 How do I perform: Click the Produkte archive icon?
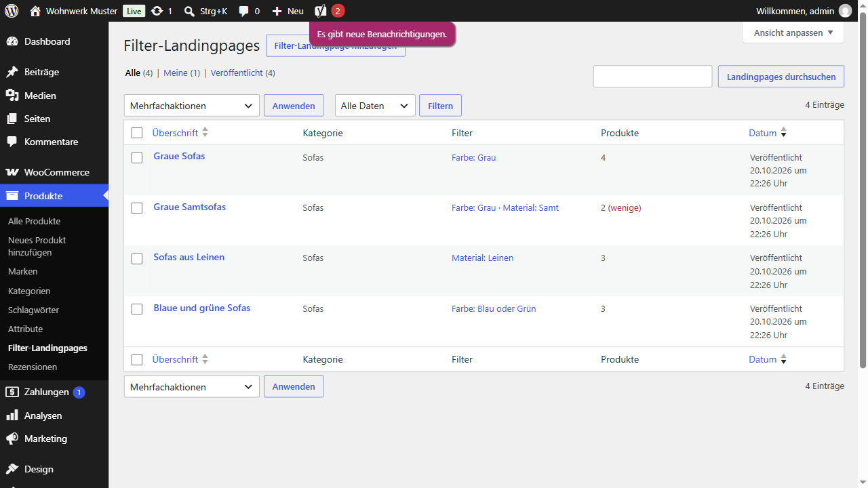click(x=12, y=196)
